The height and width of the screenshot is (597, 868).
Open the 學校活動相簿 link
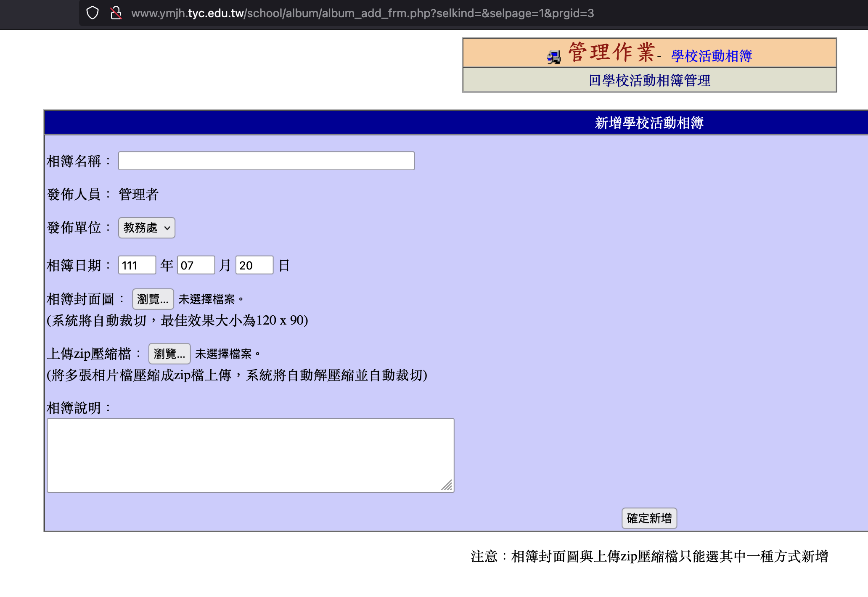tap(712, 56)
